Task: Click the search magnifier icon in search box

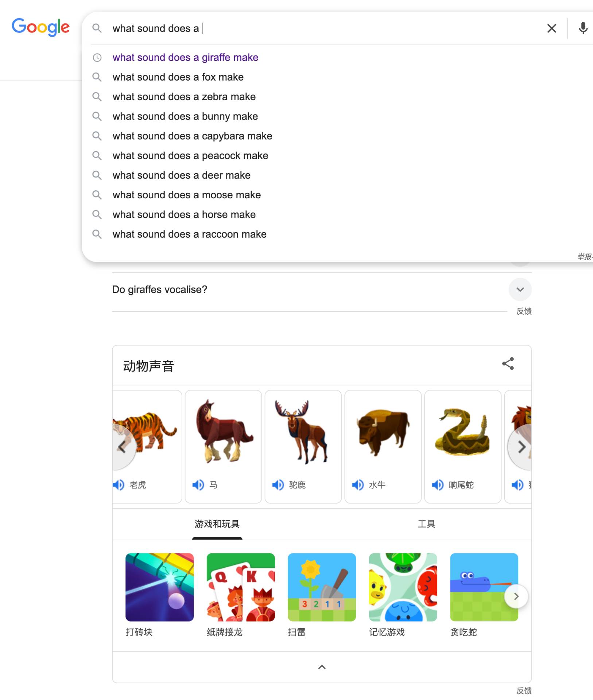Action: pos(97,28)
